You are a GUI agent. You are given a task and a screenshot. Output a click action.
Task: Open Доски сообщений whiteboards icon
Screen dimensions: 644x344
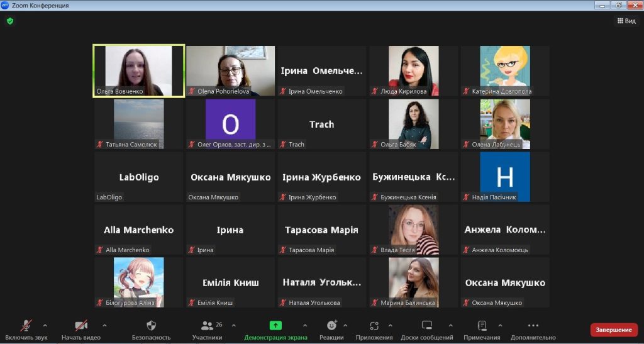[x=427, y=326]
